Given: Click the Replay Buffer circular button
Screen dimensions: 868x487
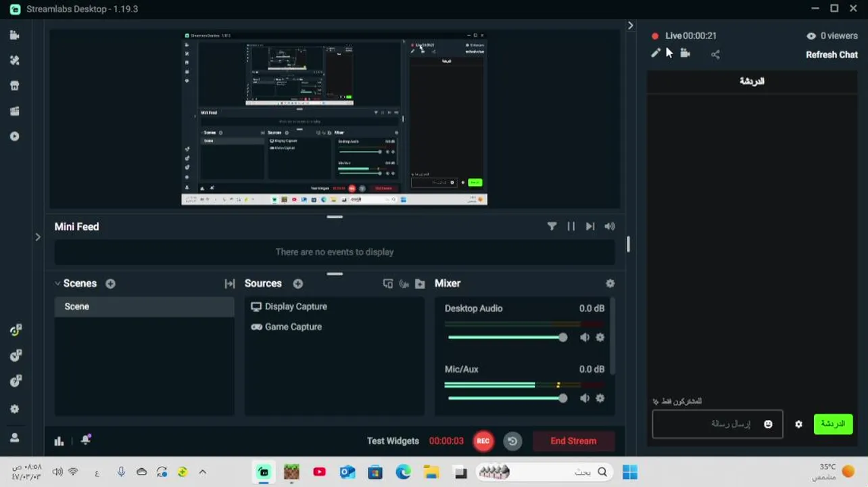Looking at the screenshot, I should (x=512, y=441).
